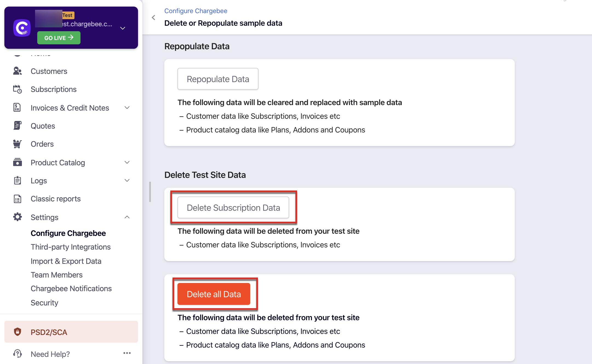
Task: Open Chargebee Notifications settings
Action: pos(71,288)
